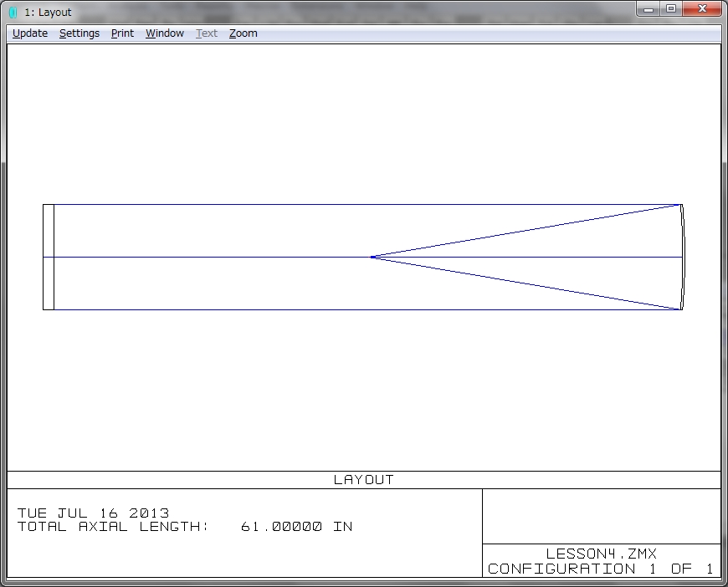
Task: Open the Update menu
Action: (30, 33)
